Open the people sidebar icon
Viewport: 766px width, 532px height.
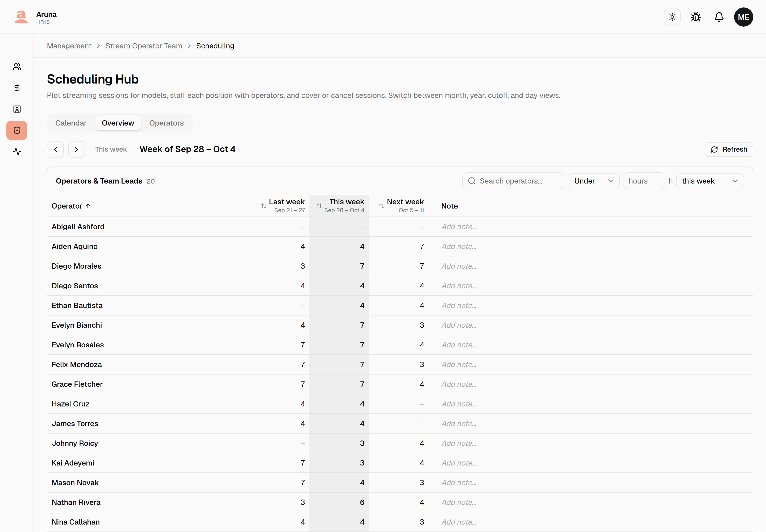tap(17, 67)
